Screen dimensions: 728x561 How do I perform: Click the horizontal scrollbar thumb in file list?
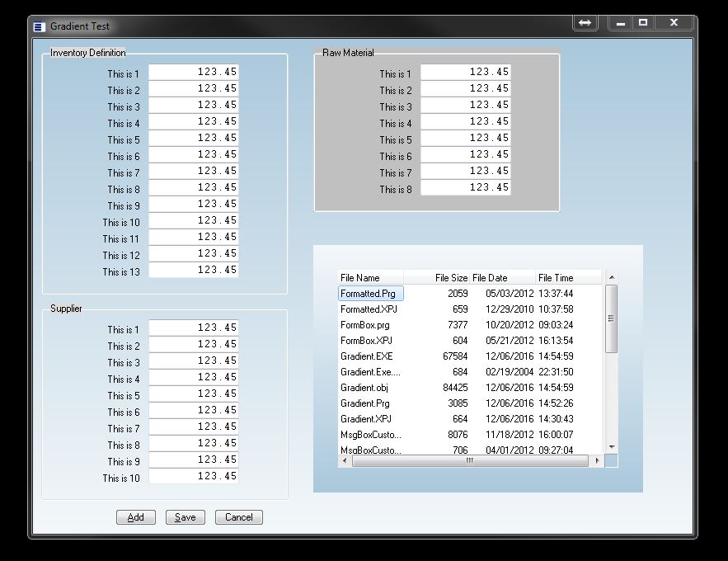[470, 461]
